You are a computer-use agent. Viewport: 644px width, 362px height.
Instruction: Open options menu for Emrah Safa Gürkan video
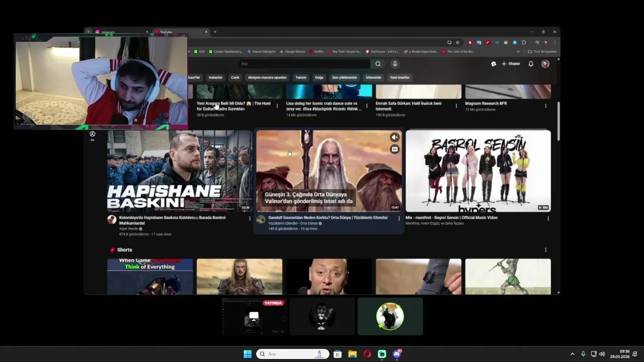pyautogui.click(x=456, y=106)
